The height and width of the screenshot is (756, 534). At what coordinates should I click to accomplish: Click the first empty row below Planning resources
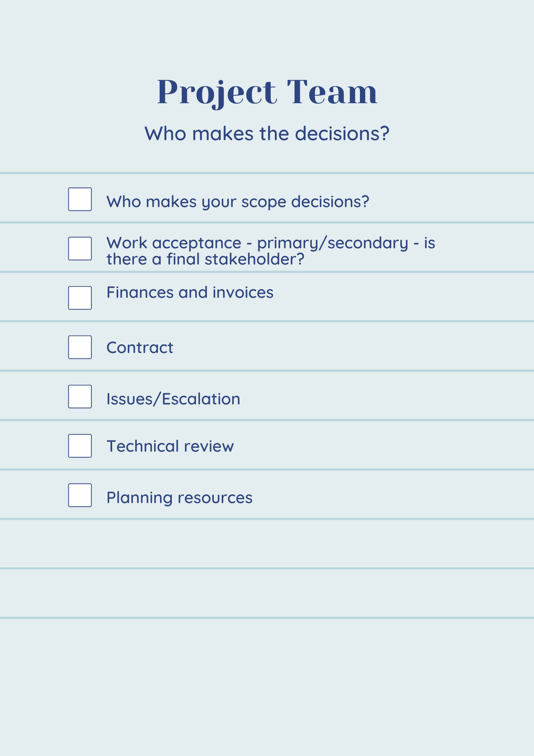tap(267, 544)
